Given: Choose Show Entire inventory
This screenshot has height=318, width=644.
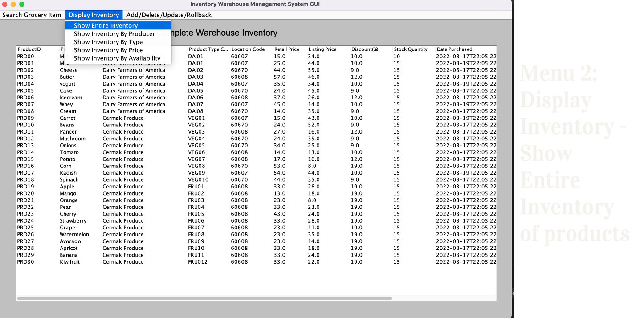Looking at the screenshot, I should [x=118, y=26].
